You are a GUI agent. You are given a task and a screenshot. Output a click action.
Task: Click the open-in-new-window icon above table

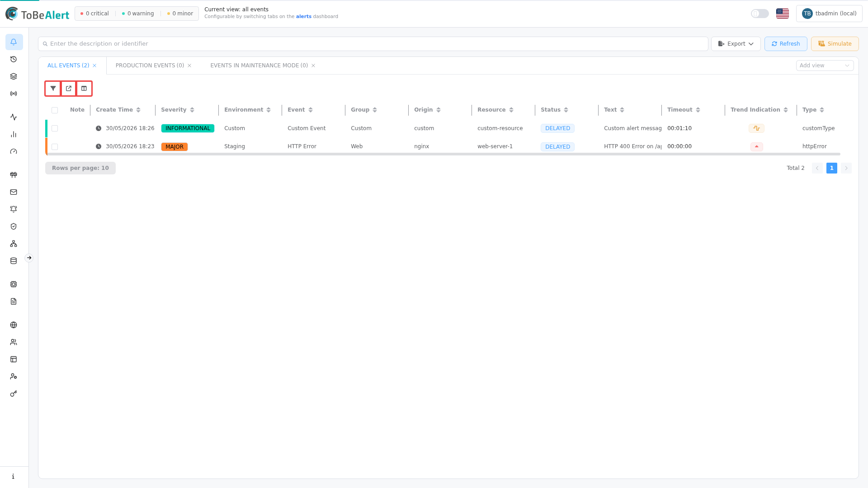69,89
